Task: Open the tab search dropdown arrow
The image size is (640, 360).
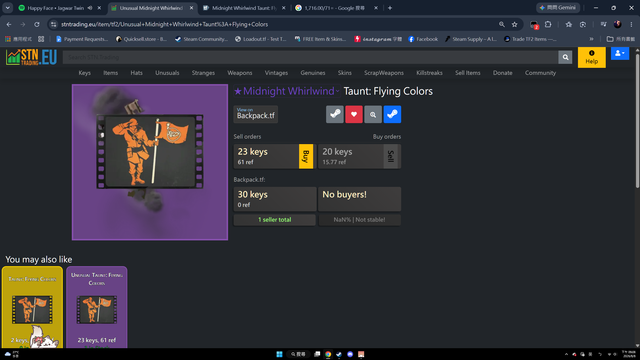Action: pos(7,8)
